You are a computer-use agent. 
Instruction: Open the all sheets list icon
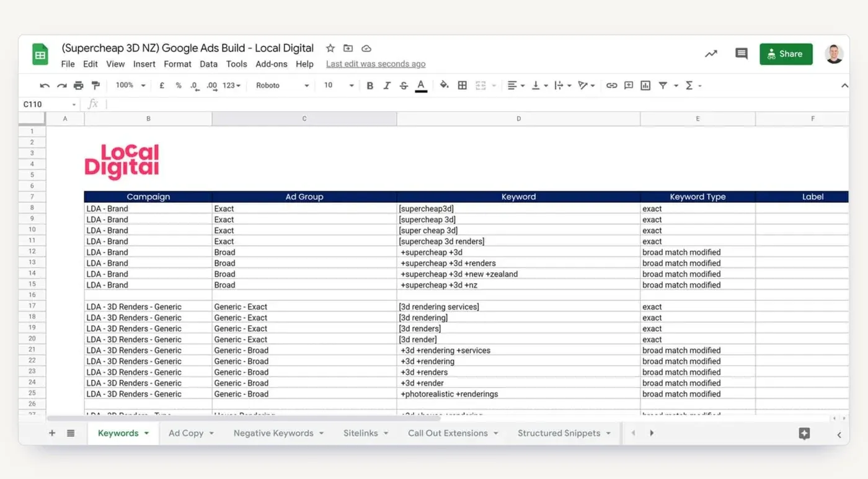pyautogui.click(x=71, y=433)
